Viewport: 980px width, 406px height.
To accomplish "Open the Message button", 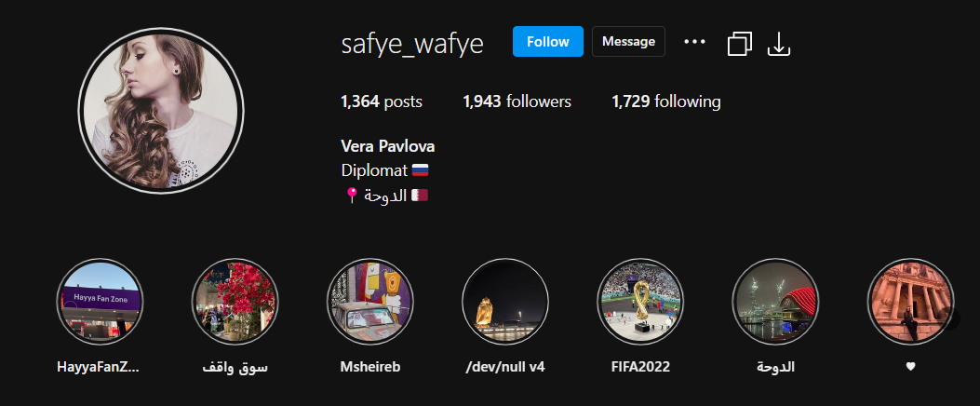I will tap(628, 42).
